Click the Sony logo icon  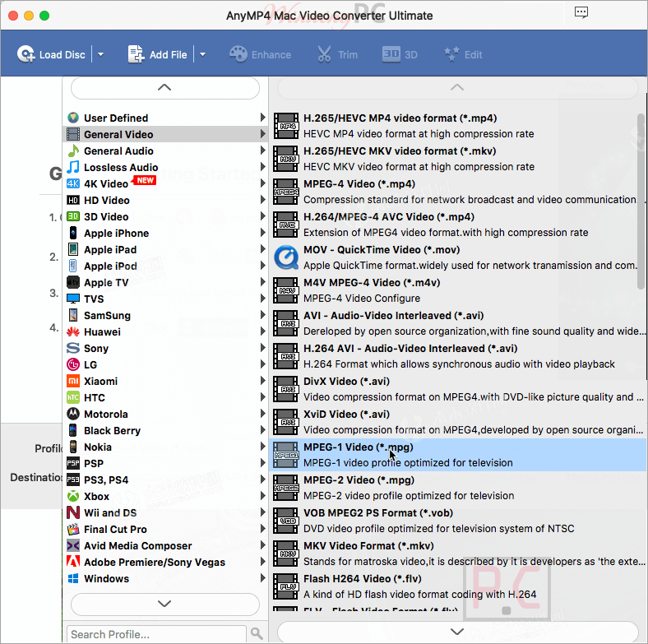tap(73, 348)
